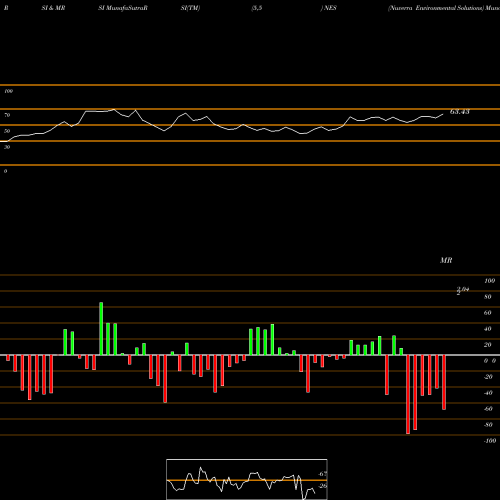Click the MR axis label -100
The image size is (500, 500).
(490, 441)
